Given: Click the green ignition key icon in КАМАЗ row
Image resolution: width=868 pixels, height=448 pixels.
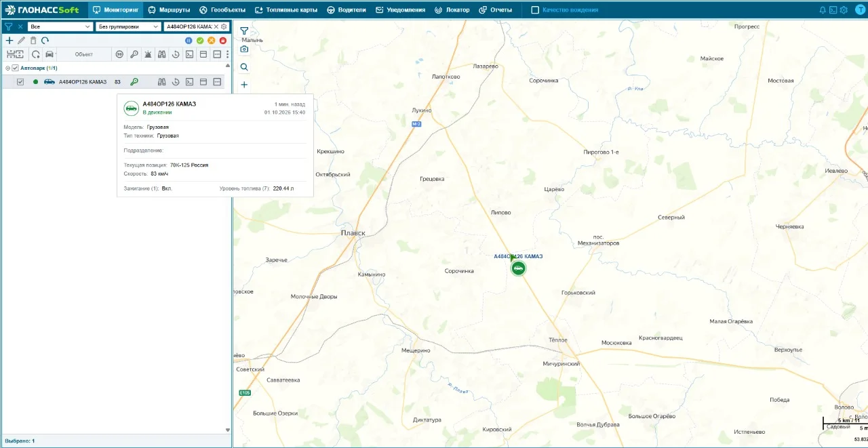Looking at the screenshot, I should (134, 82).
